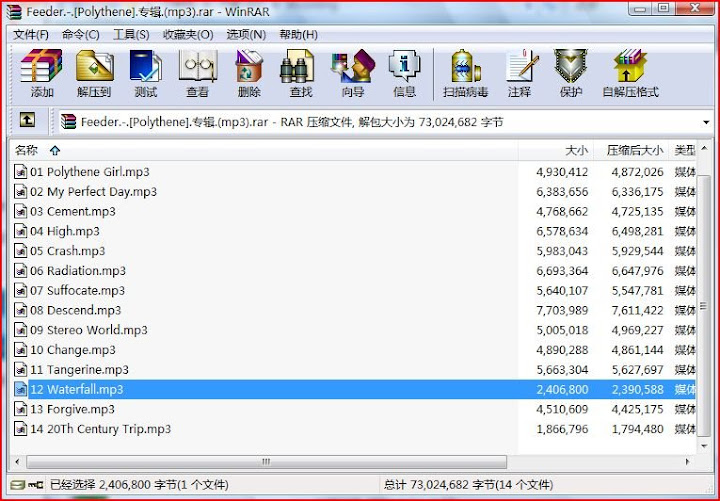Click the 保护 (Protect) shield icon
720x501 pixels.
pos(571,73)
